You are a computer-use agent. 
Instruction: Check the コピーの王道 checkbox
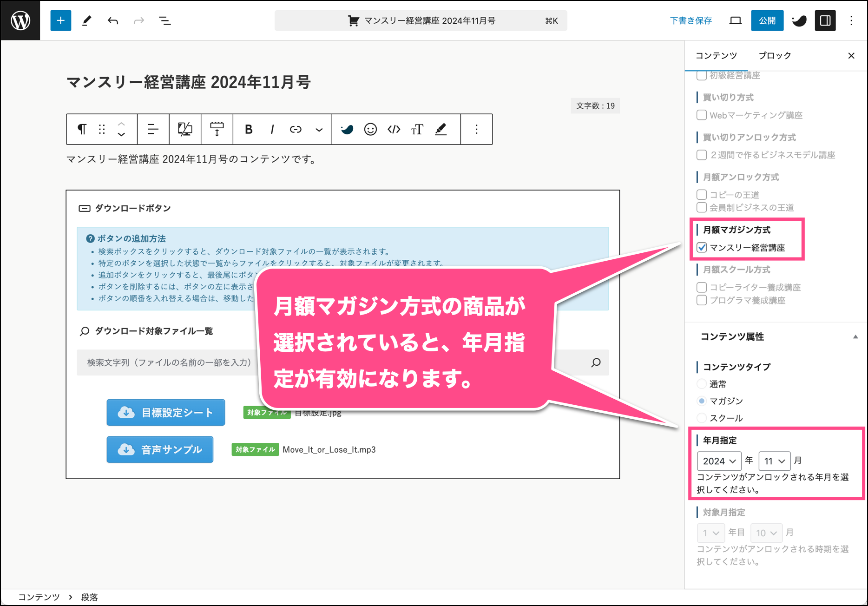(702, 195)
